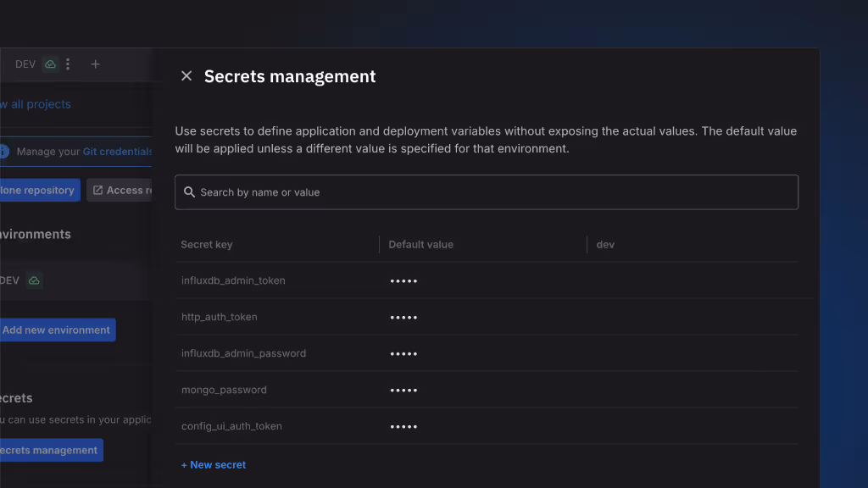Screen dimensions: 868x488
Task: Open the Git credentials link
Action: [117, 152]
